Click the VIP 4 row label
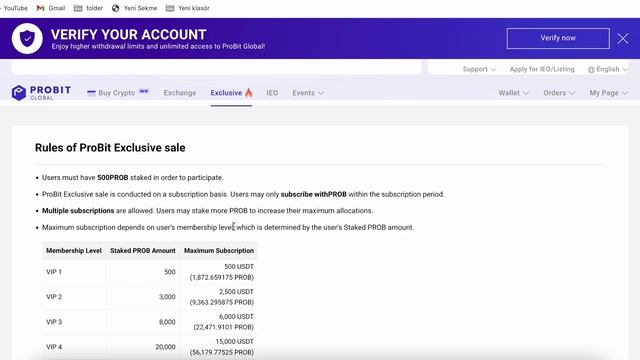Screen dimensions: 640x360 coord(54,347)
